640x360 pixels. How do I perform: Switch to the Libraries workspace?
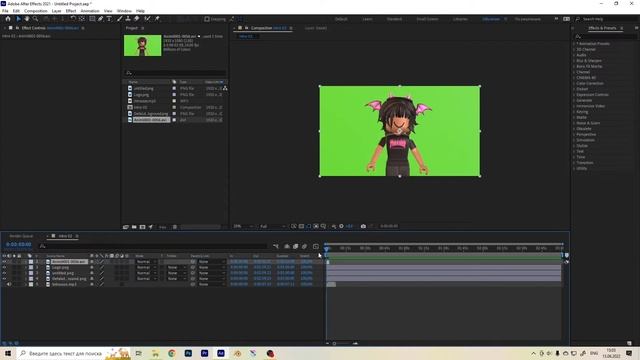click(460, 19)
